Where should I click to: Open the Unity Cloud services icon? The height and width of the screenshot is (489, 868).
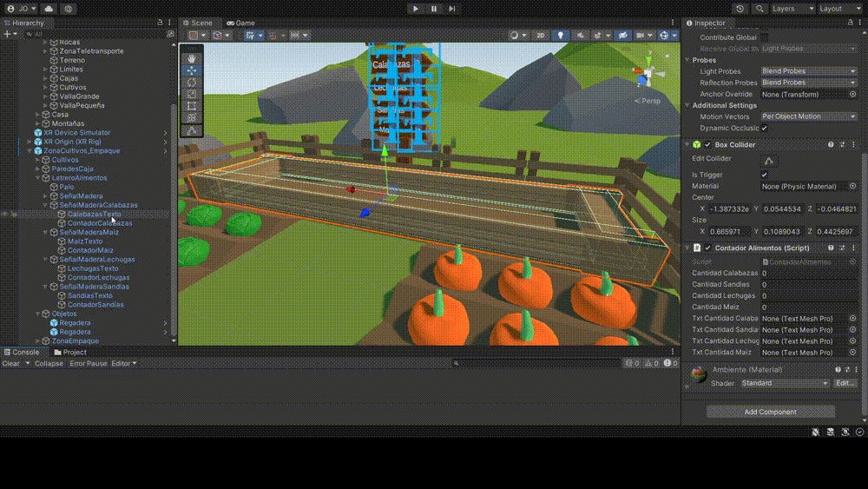[x=49, y=9]
